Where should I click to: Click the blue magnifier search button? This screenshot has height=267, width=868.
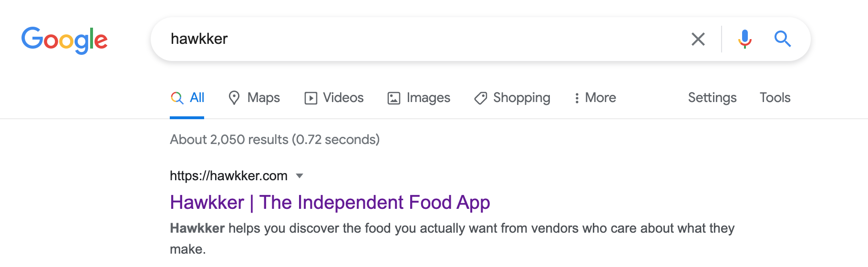782,39
